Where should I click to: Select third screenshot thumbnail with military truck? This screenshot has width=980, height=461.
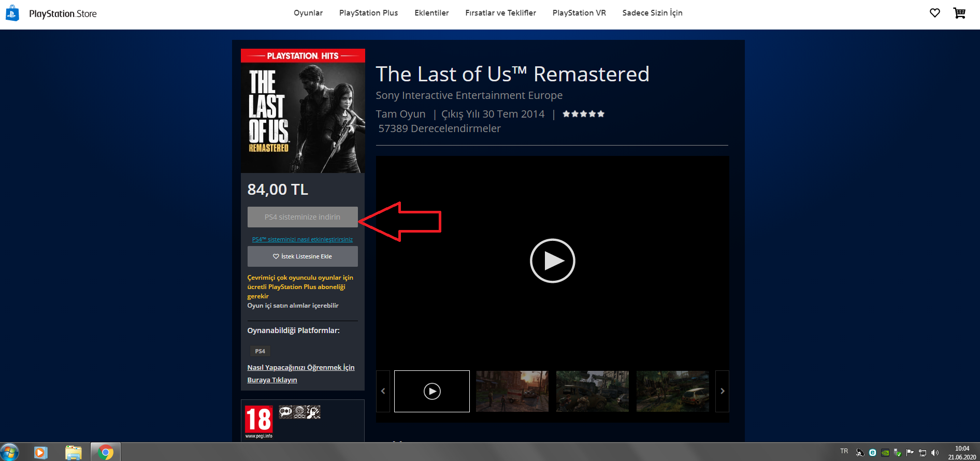[593, 391]
